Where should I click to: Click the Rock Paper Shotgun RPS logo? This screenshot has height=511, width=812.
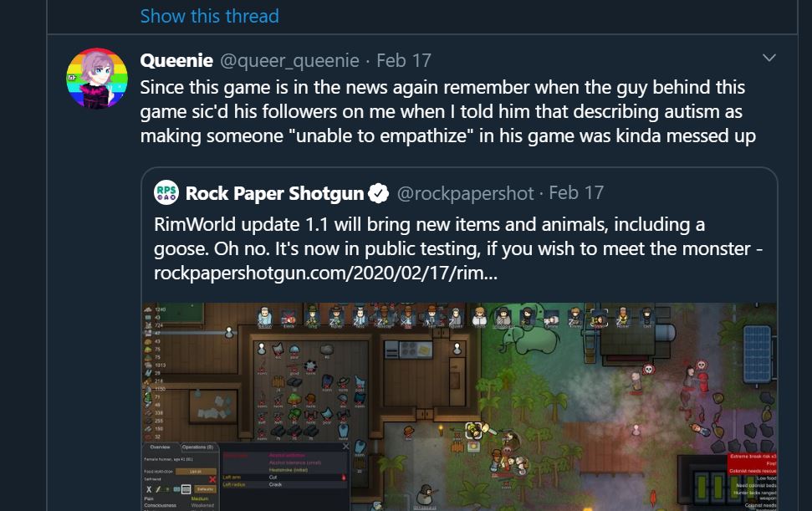pos(166,193)
